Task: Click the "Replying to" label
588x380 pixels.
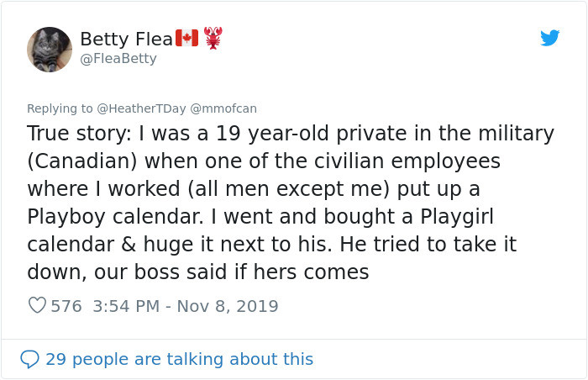Action: point(60,108)
